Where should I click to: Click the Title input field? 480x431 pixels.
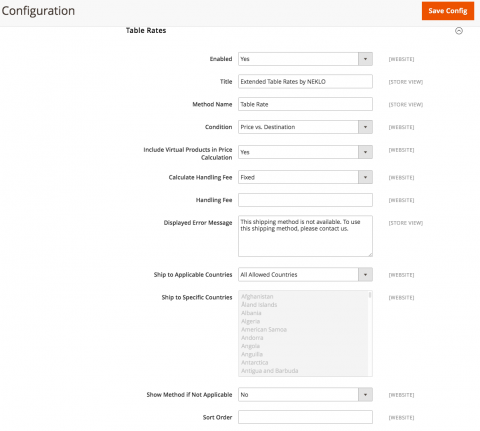tap(305, 82)
